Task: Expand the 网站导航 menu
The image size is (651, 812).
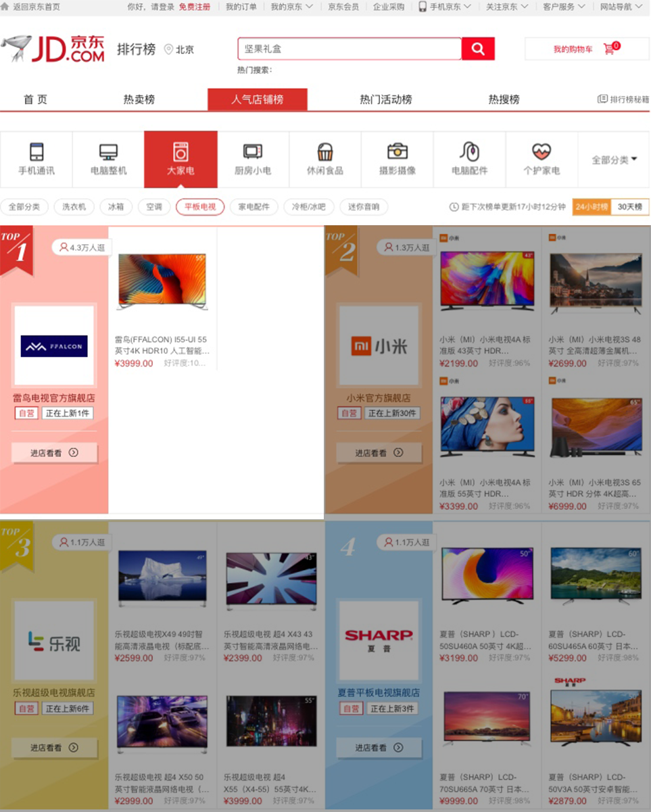Action: [620, 7]
